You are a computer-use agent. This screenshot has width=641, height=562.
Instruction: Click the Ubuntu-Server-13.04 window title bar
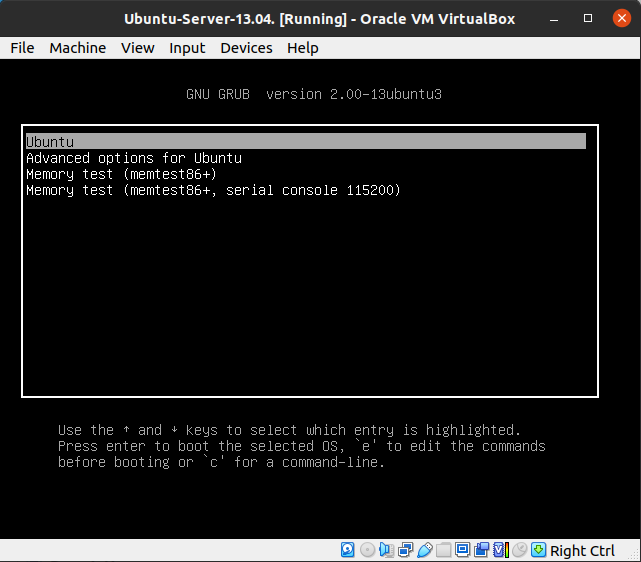pos(319,19)
